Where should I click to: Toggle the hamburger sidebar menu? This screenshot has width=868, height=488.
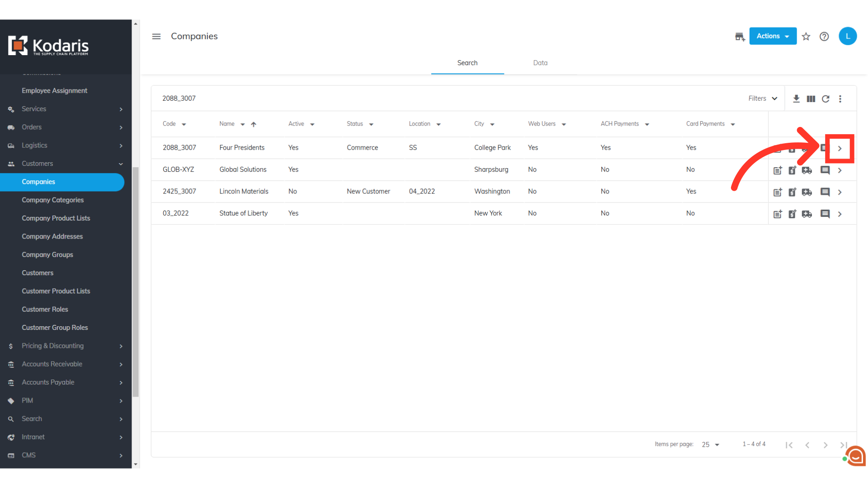156,37
